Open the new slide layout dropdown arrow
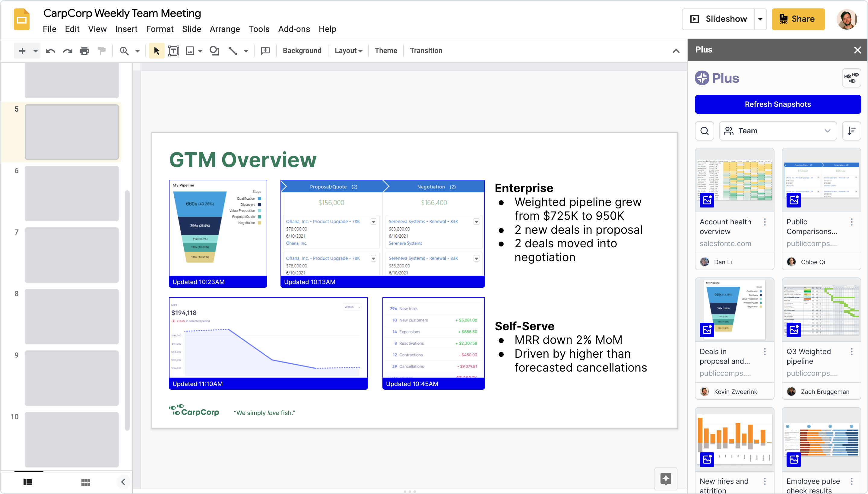The image size is (868, 494). pyautogui.click(x=35, y=51)
